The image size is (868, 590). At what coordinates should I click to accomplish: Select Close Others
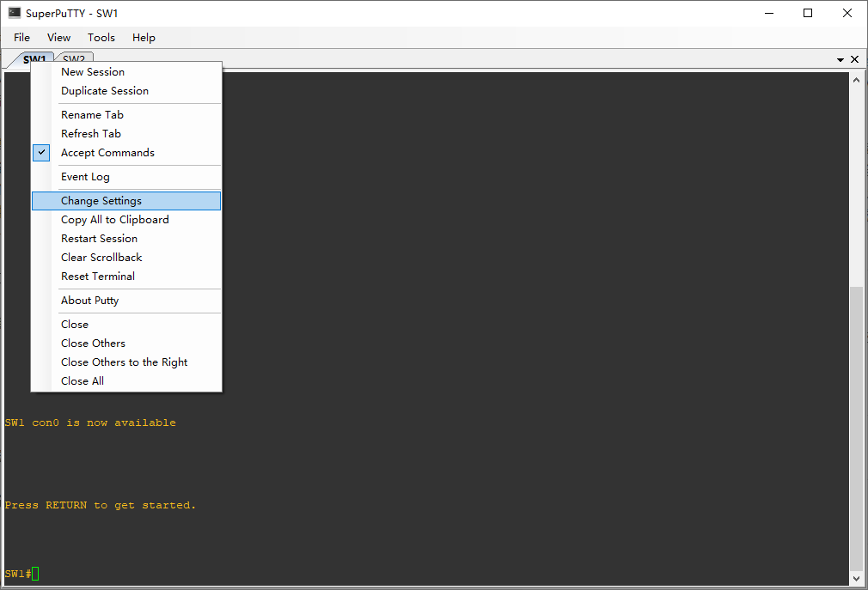(127, 344)
